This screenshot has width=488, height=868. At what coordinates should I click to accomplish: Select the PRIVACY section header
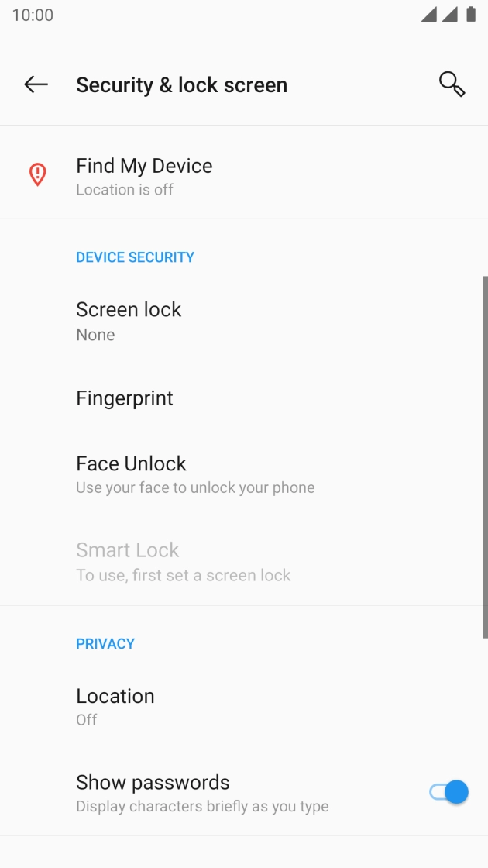pyautogui.click(x=105, y=643)
